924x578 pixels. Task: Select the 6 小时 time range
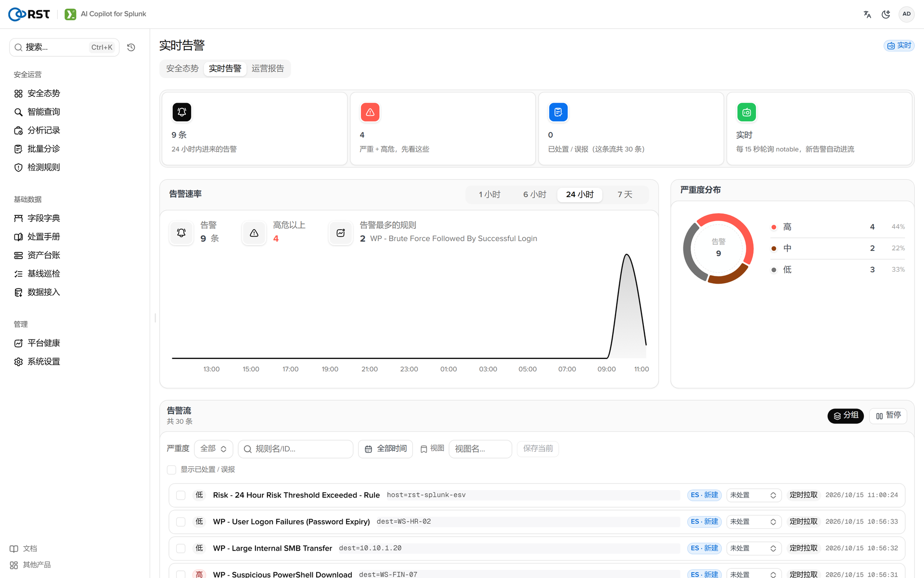pyautogui.click(x=535, y=195)
